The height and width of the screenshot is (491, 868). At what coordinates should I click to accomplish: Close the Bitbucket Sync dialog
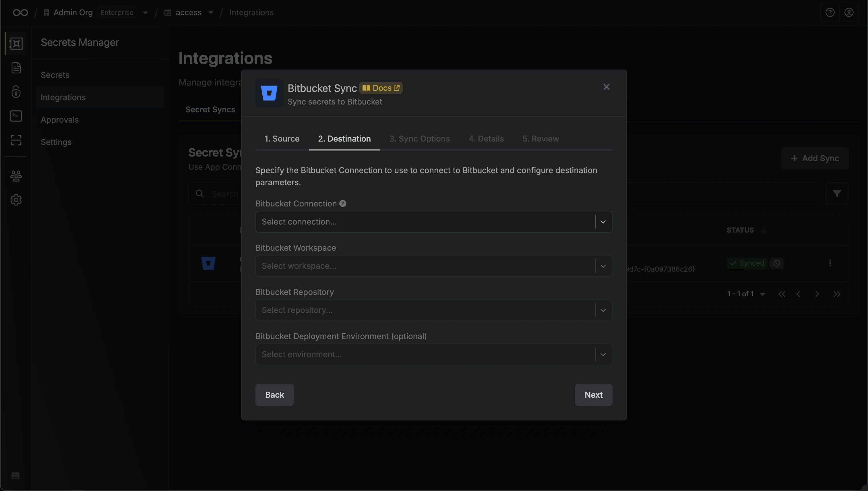(606, 87)
